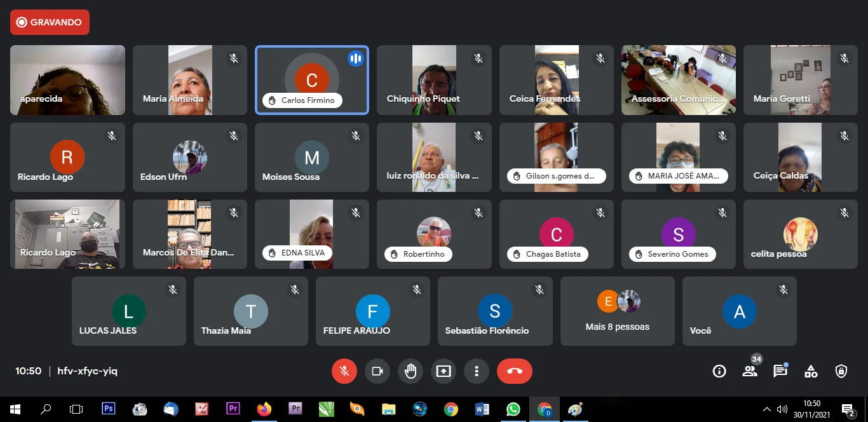The image size is (868, 422).
Task: Leave the call with the red hang-up button
Action: point(515,371)
